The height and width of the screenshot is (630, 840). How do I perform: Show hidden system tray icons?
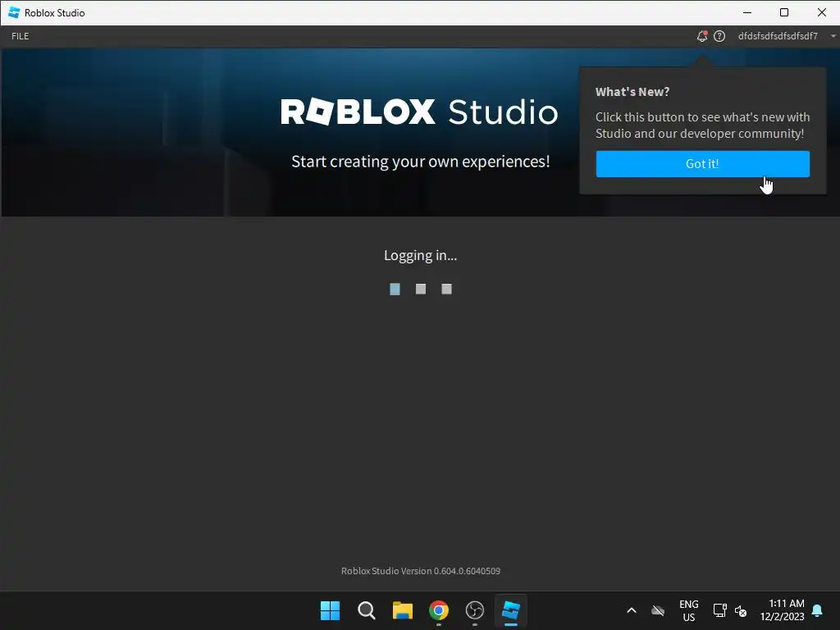[x=632, y=610]
